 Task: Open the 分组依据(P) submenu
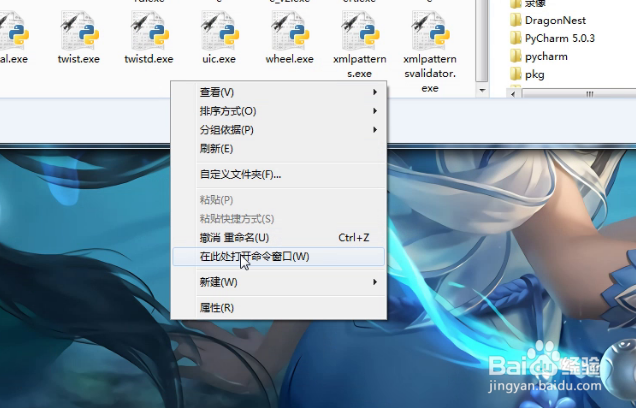(x=279, y=130)
